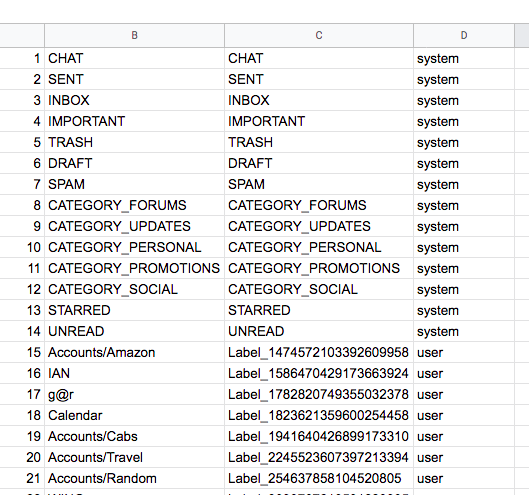This screenshot has width=529, height=495.
Task: Click cell B with text CHAT
Action: tap(134, 58)
